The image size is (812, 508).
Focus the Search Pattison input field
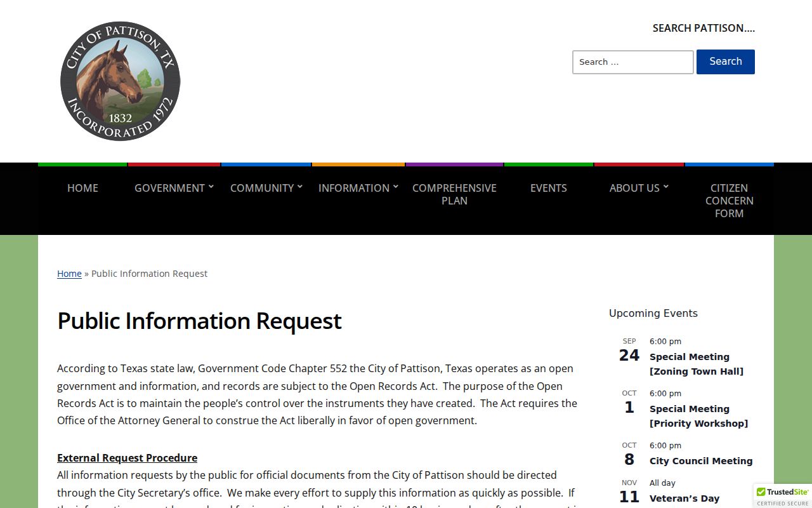[x=632, y=62]
